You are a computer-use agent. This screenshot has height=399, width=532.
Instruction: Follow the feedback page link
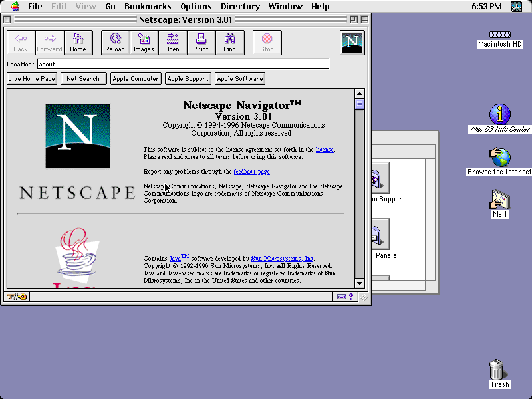252,172
